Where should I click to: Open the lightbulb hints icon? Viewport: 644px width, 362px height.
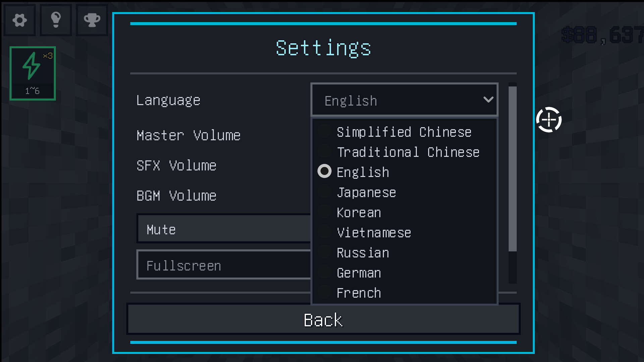coord(56,20)
